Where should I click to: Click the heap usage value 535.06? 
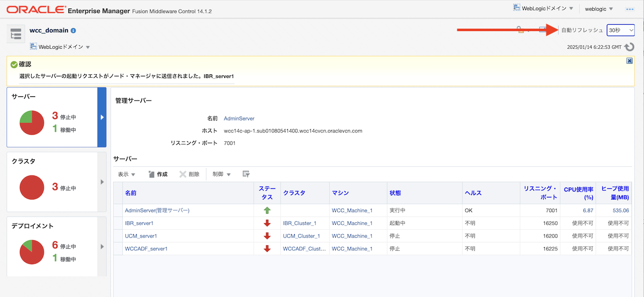point(621,211)
